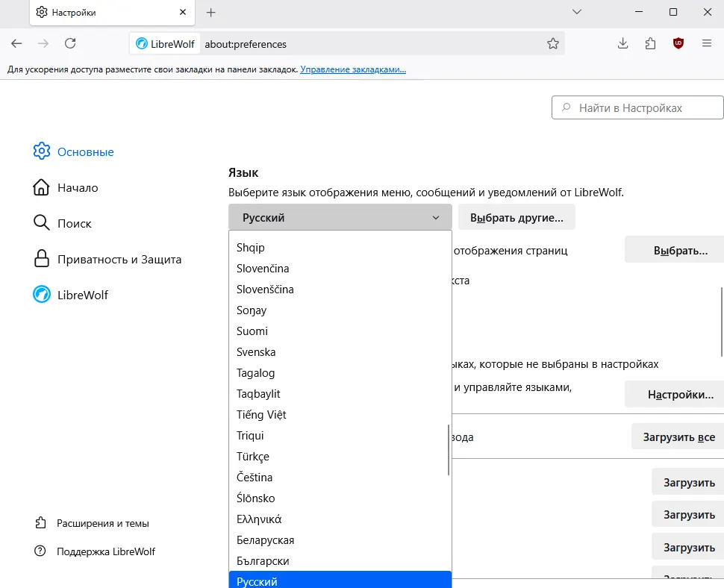724x588 pixels.
Task: Click the back navigation arrow
Action: [16, 44]
